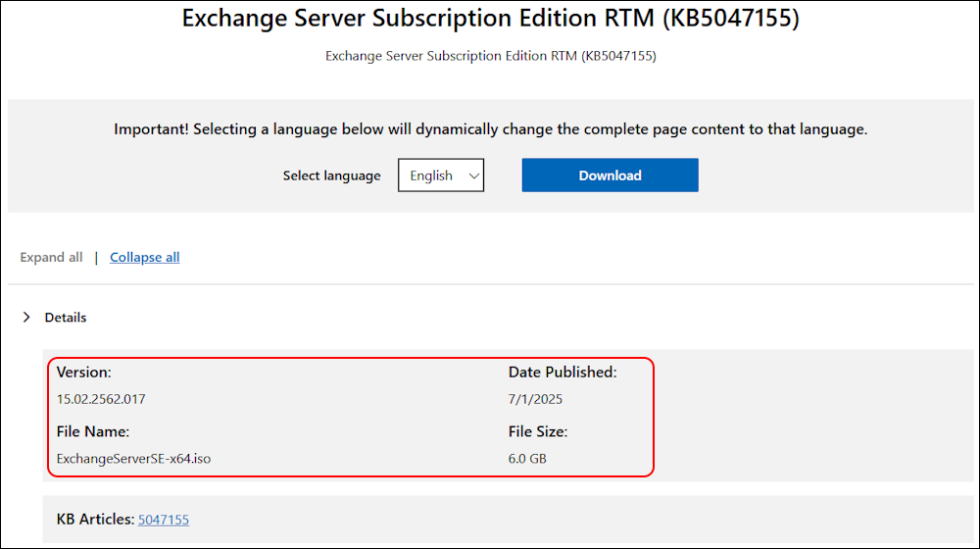980x549 pixels.
Task: Select version number 15.02.2562.017
Action: (x=101, y=399)
